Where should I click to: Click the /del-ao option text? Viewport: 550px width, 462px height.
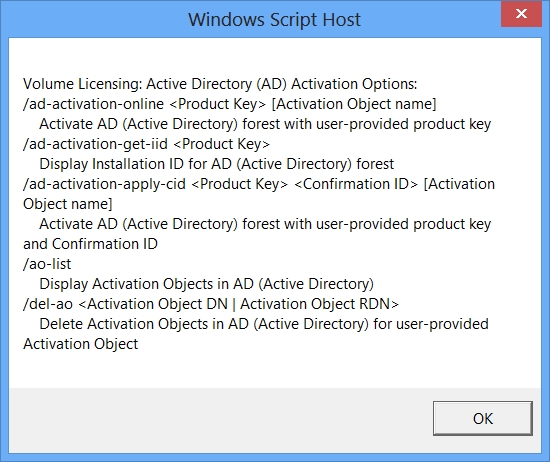tap(48, 304)
